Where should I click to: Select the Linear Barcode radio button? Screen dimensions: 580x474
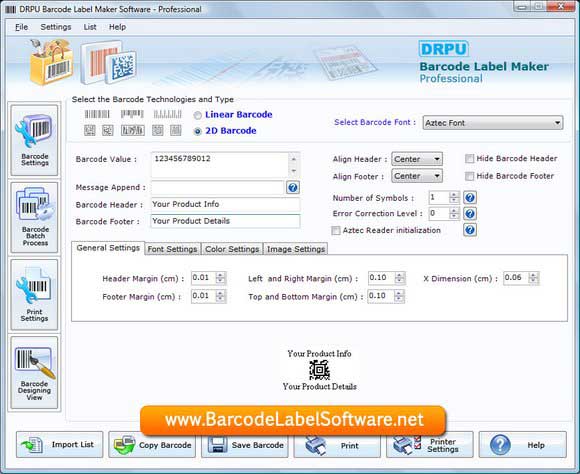click(198, 115)
